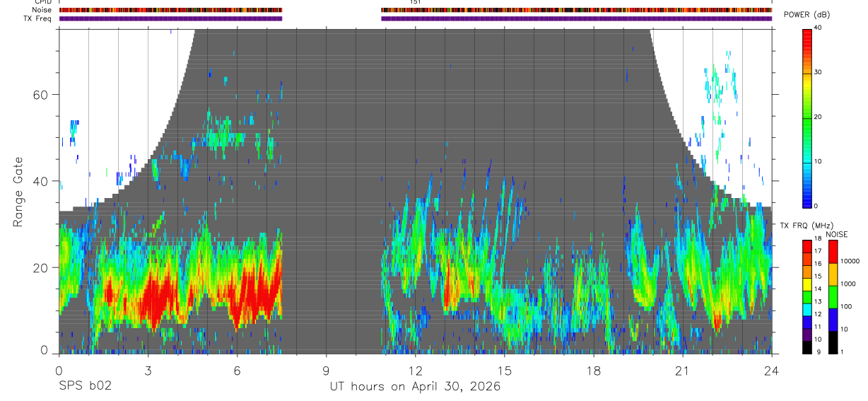868x401 pixels.
Task: Click the Noise strip label at top left
Action: coord(42,10)
